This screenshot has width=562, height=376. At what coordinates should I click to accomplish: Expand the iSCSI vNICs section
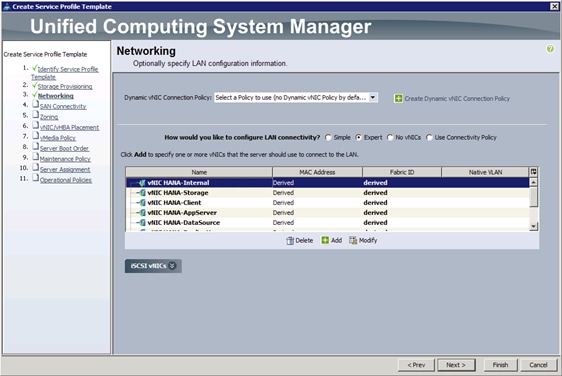pos(153,266)
